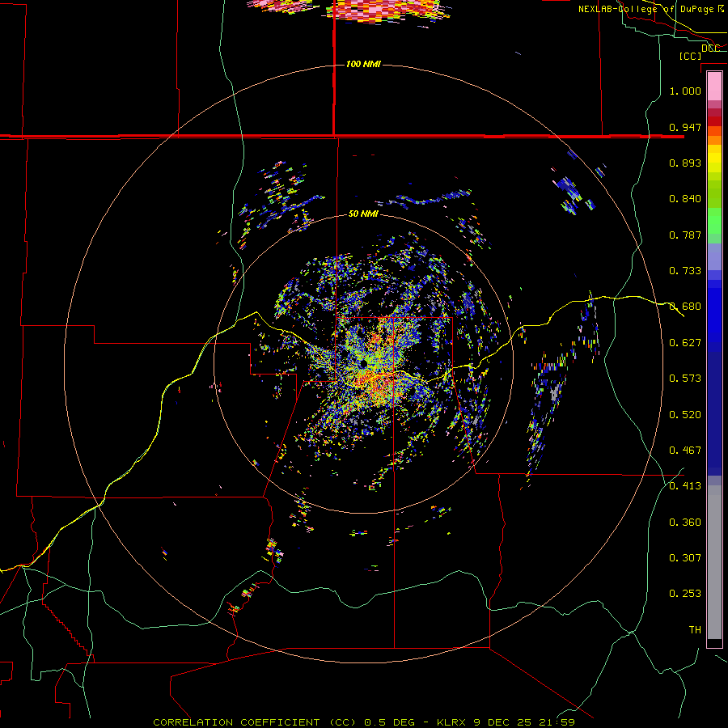Click the 0.5 DEG elevation text
Screen dimensions: 728x728
click(390, 722)
